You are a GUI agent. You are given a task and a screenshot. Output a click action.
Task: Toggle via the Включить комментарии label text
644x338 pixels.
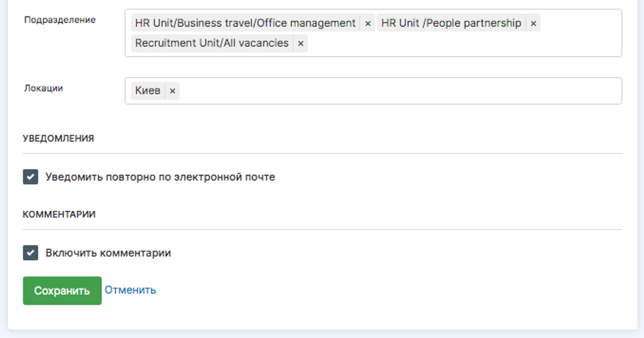(x=108, y=253)
